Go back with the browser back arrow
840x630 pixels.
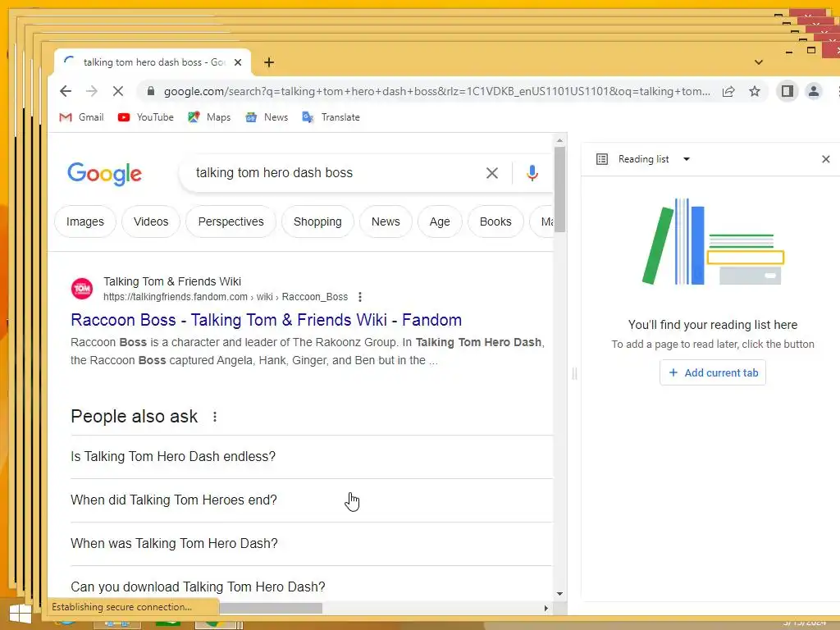click(66, 91)
